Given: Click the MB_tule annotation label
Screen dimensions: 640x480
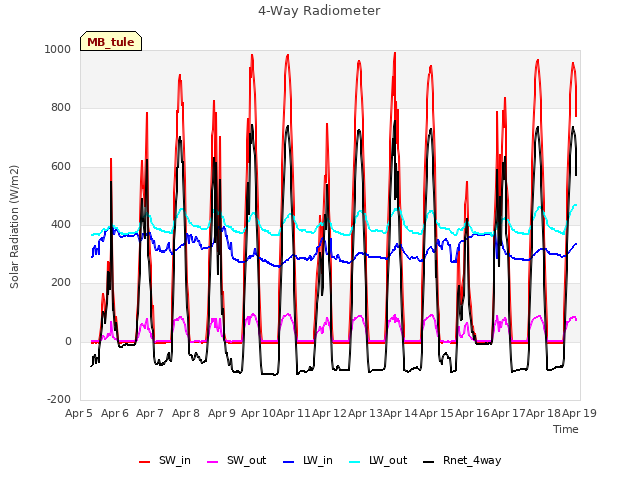Looking at the screenshot, I should coord(111,41).
